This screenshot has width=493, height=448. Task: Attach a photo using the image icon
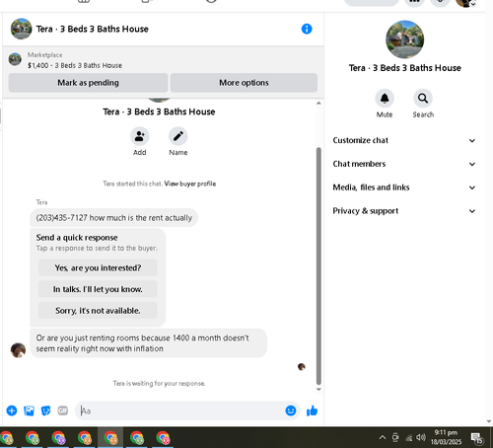(29, 411)
